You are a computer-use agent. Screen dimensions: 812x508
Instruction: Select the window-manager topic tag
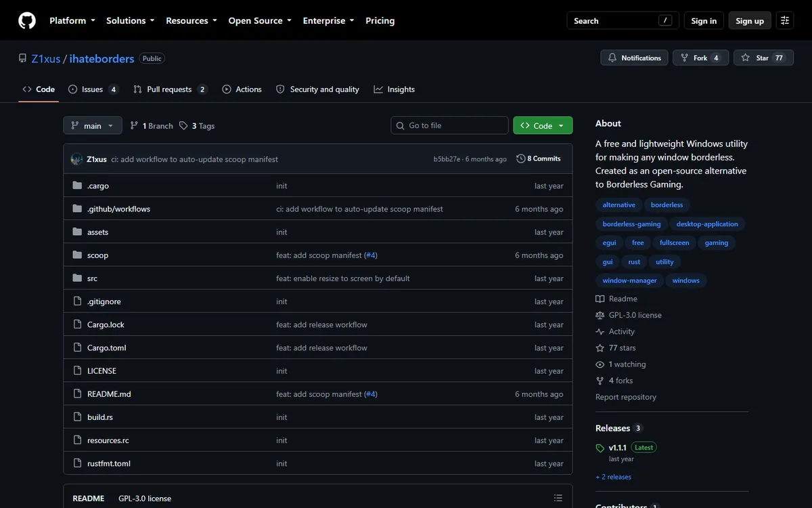pos(629,280)
